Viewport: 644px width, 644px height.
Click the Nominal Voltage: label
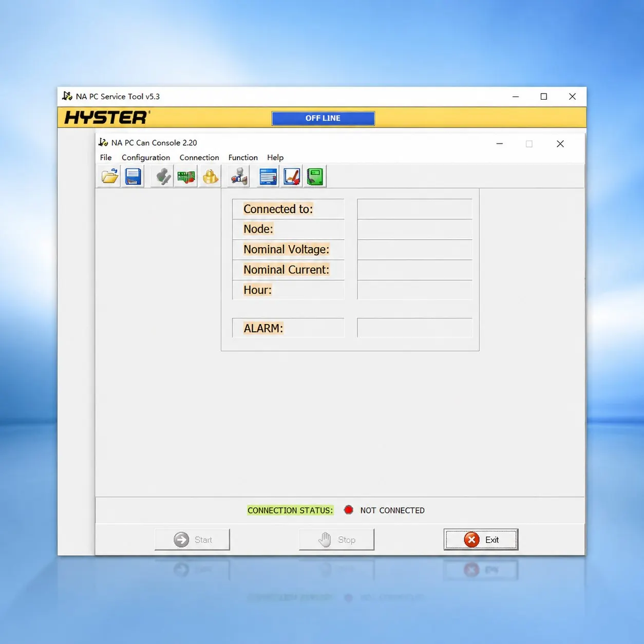286,250
